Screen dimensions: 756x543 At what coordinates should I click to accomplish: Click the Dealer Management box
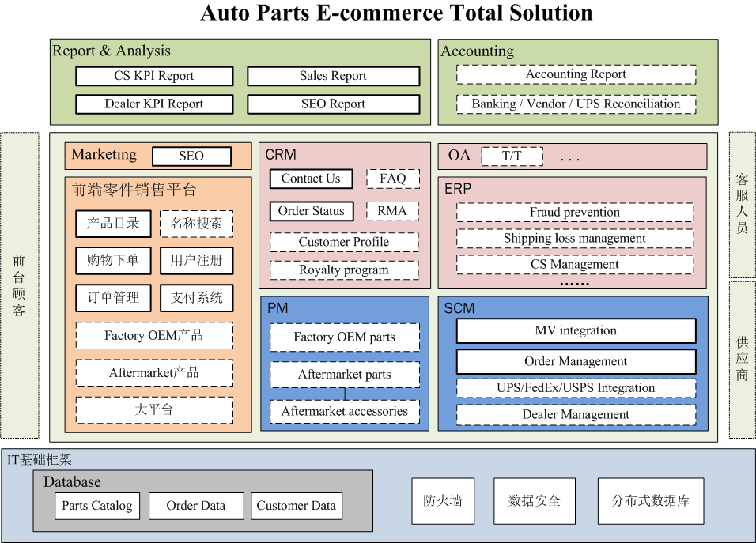(576, 415)
